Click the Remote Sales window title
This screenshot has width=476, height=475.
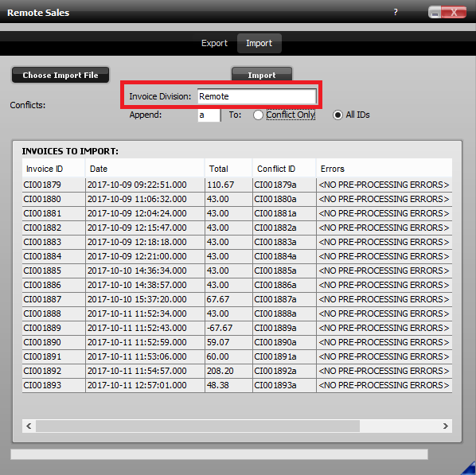(38, 13)
